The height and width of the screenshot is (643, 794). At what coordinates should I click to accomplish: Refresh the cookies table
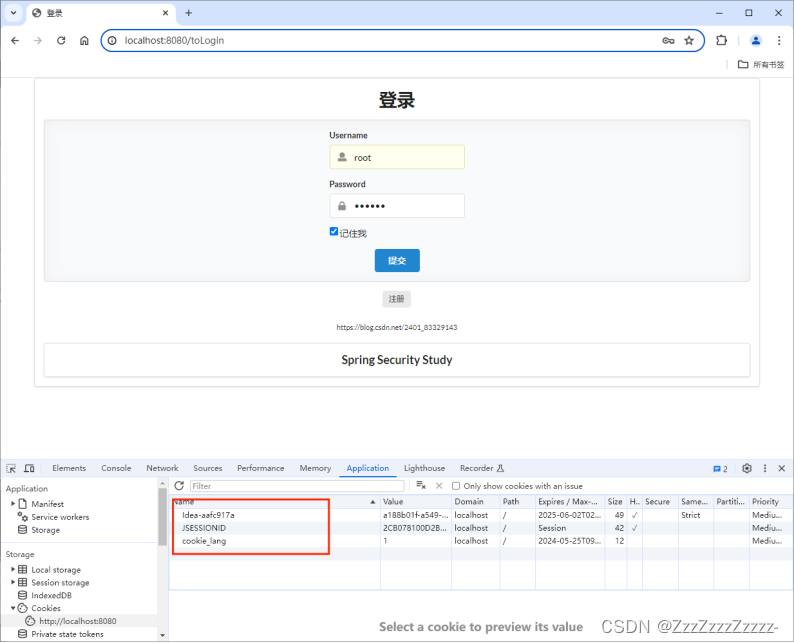[179, 486]
